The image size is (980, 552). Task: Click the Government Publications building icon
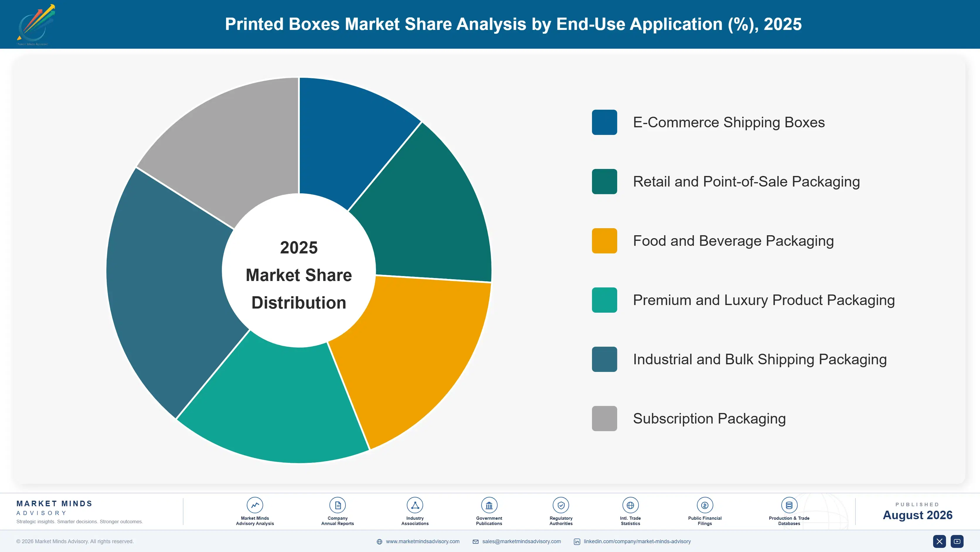click(x=489, y=505)
